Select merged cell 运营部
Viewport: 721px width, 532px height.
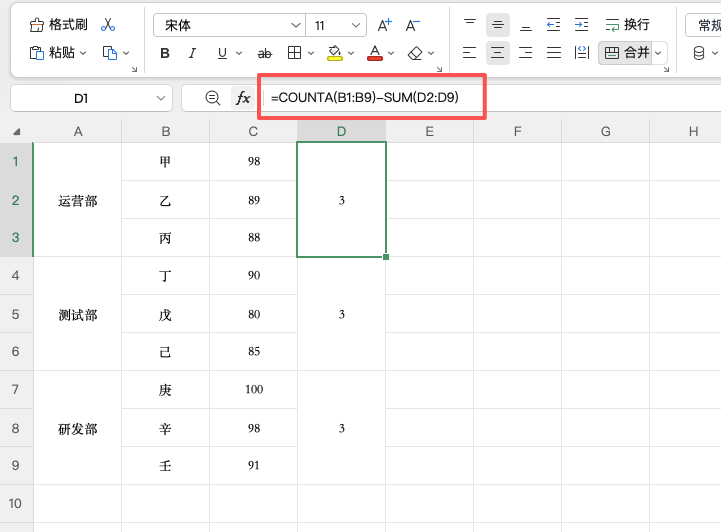point(78,200)
